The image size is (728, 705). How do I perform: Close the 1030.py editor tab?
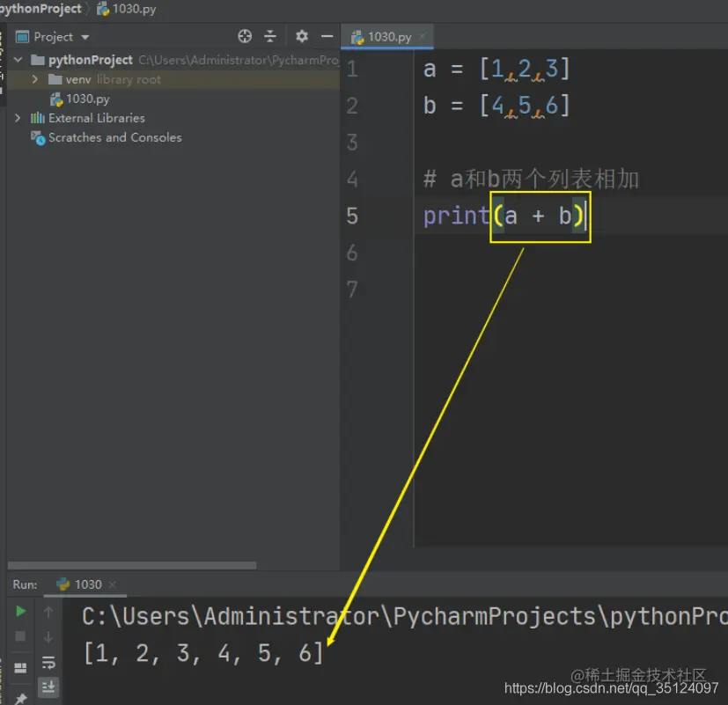coord(423,36)
